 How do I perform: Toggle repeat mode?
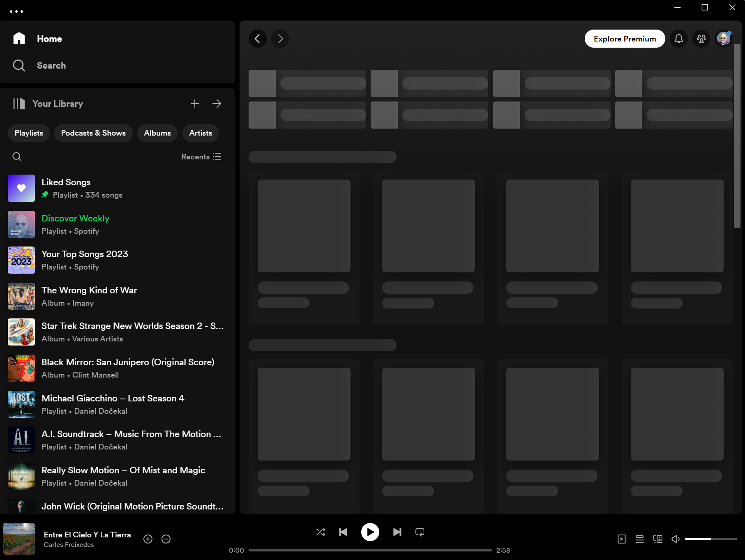coord(420,532)
